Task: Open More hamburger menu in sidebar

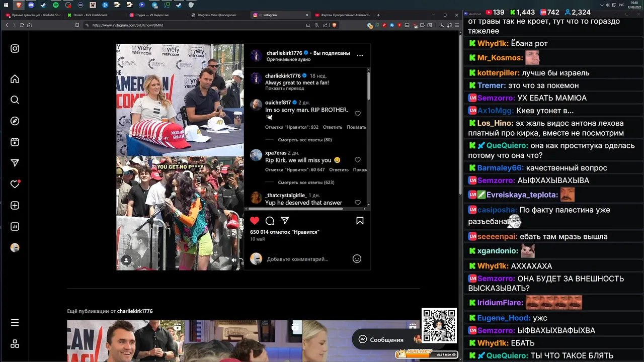Action: click(15, 323)
